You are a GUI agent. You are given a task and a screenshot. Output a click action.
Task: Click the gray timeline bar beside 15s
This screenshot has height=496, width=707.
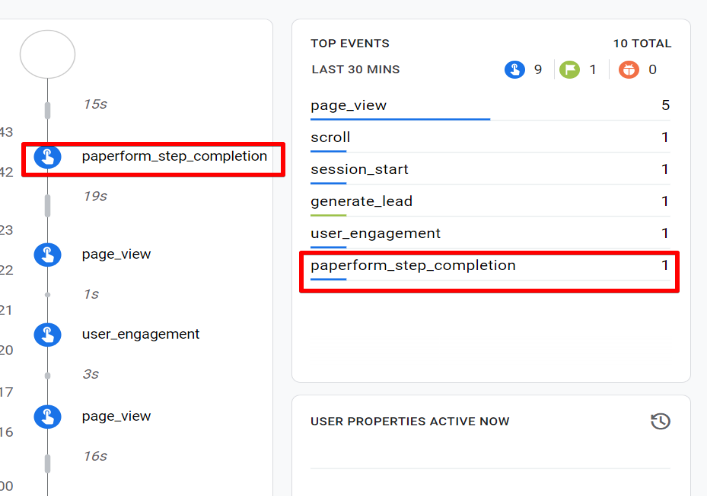47,109
